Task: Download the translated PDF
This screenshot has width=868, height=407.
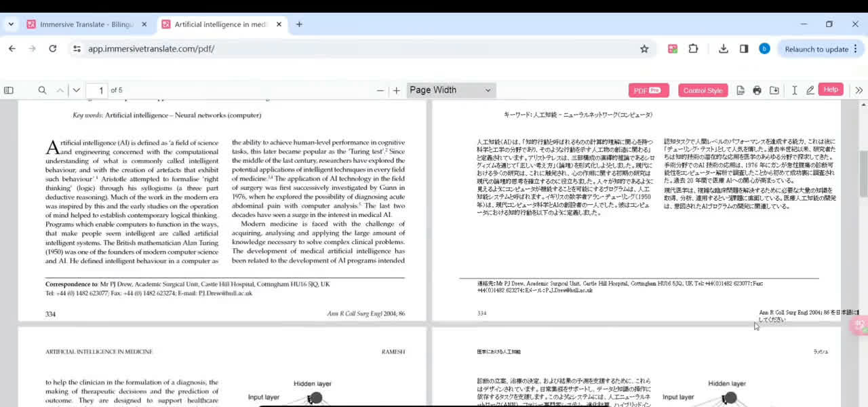Action: [774, 90]
